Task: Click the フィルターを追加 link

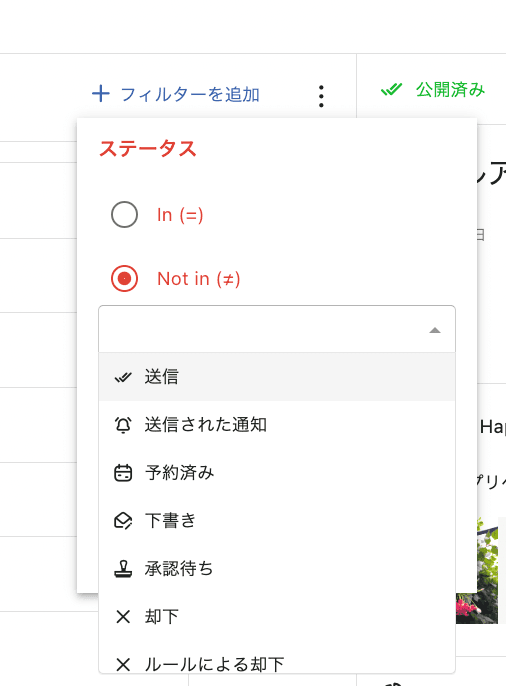Action: tap(190, 94)
